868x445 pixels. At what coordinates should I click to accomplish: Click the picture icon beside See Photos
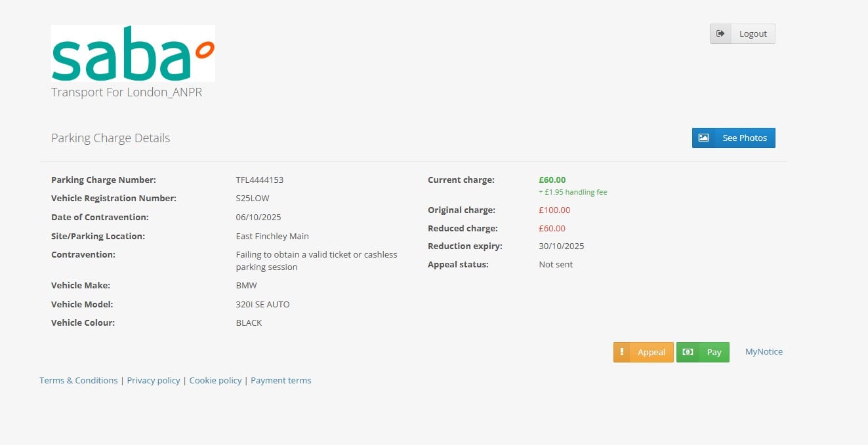point(703,138)
